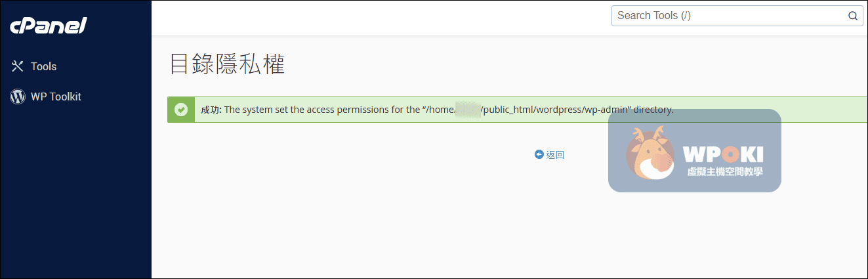The image size is (868, 279).
Task: Open the WP Toolkit menu item
Action: click(56, 97)
